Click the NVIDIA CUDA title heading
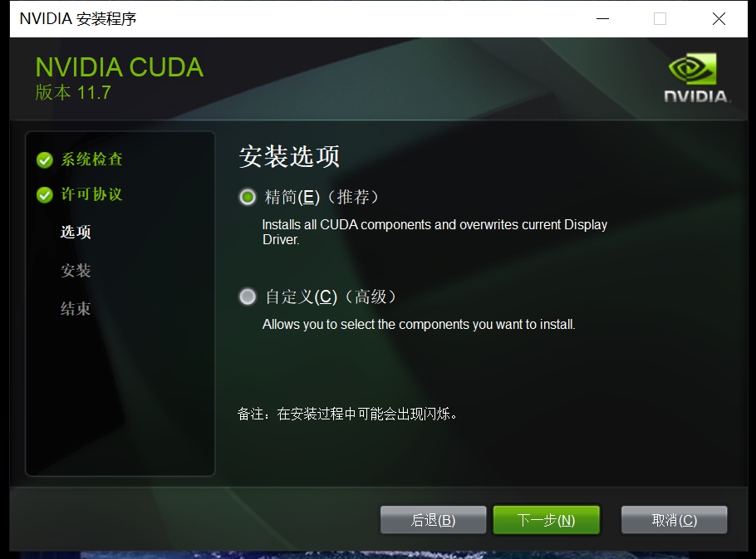This screenshot has width=756, height=559. 120,67
